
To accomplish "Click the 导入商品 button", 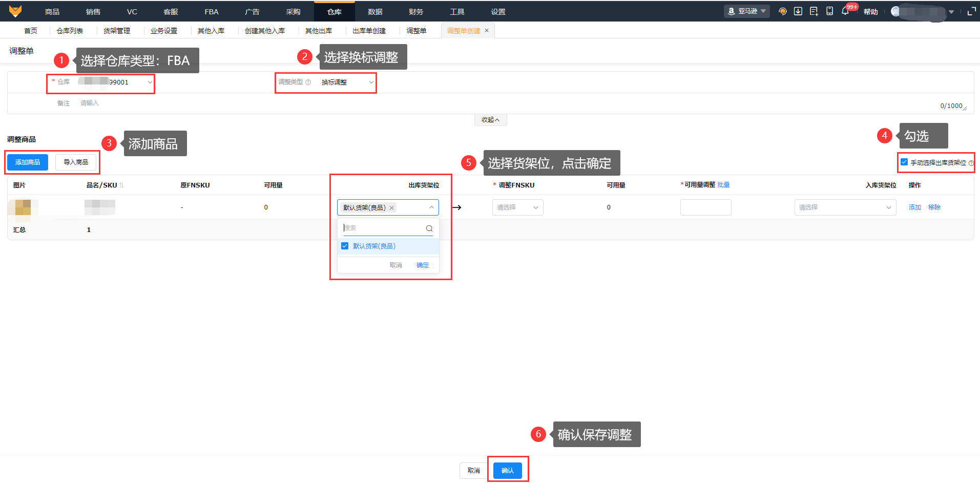I will point(76,162).
